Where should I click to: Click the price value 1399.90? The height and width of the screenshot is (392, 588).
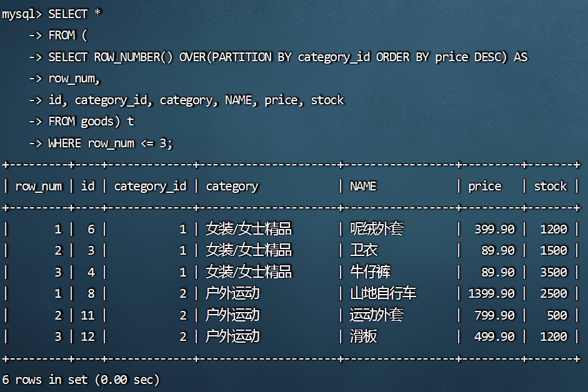(491, 293)
